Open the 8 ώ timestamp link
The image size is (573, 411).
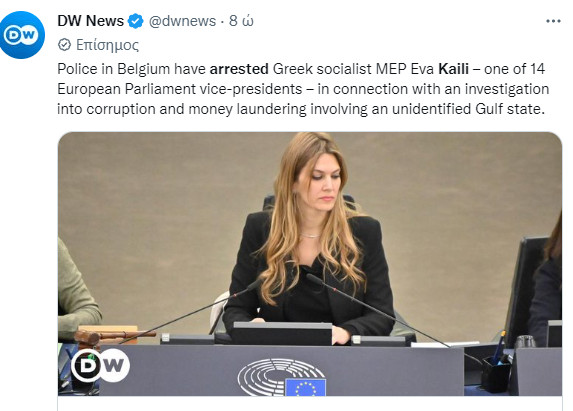(x=241, y=21)
